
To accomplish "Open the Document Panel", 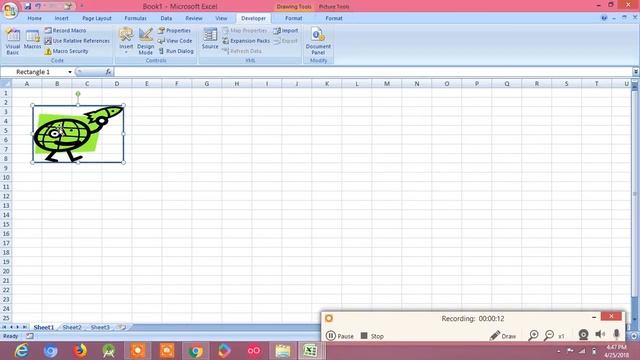I will [318, 41].
